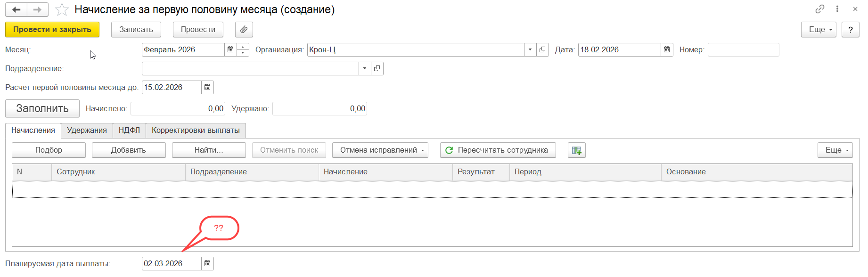868x277 pixels.
Task: Click the back navigation arrow
Action: pyautogui.click(x=16, y=10)
